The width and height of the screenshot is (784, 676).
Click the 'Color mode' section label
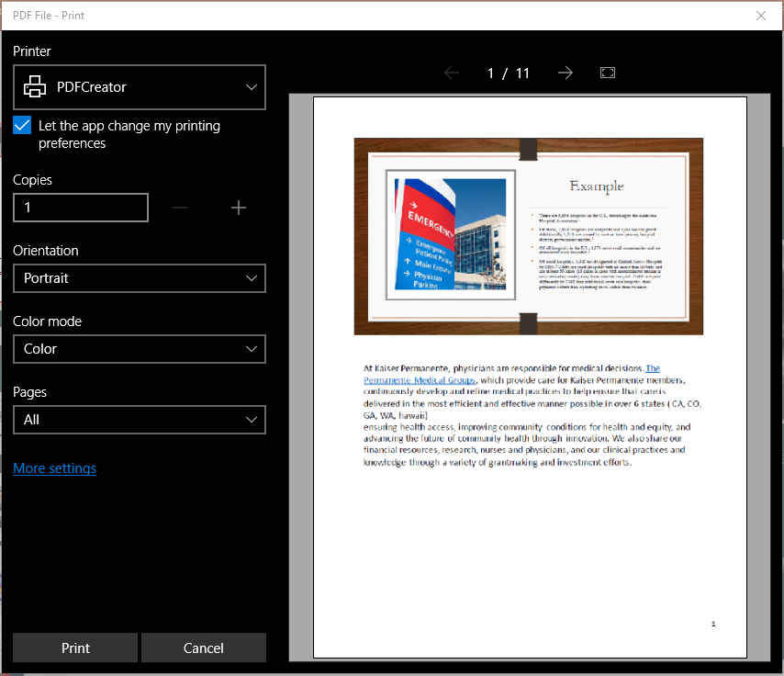[47, 321]
